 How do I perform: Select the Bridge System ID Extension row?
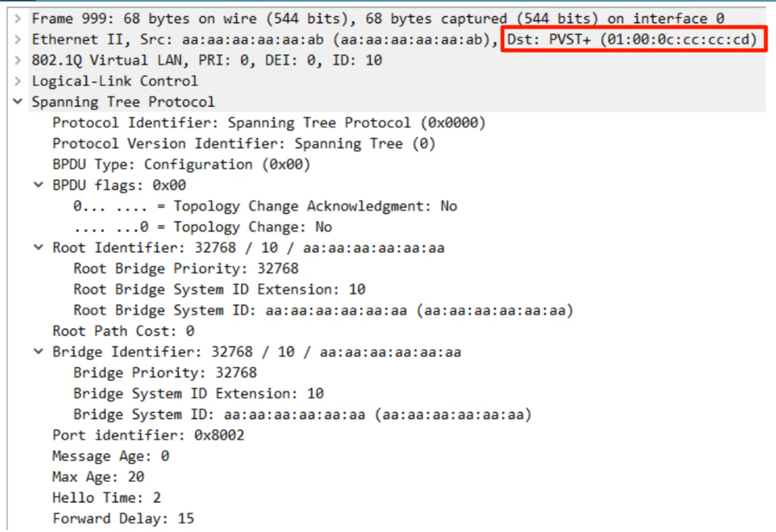(x=198, y=394)
